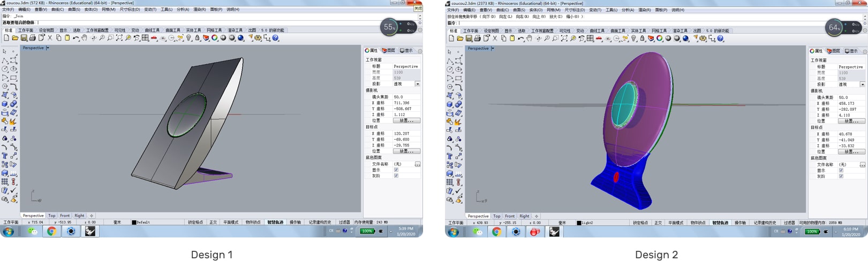This screenshot has width=868, height=269.
Task: Click the padlock Lock icon in the coucou.3dm toolbar
Action: tap(197, 38)
